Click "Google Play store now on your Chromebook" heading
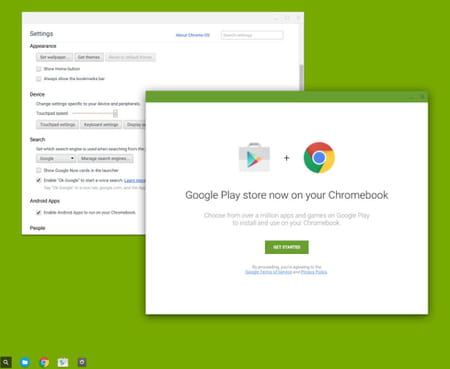450x369 pixels. (x=287, y=195)
